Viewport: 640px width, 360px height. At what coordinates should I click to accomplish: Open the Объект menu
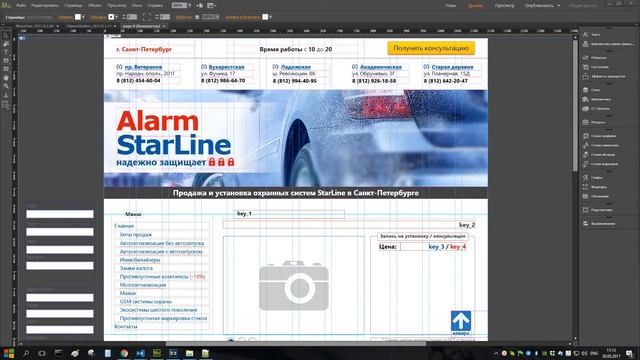[x=95, y=6]
